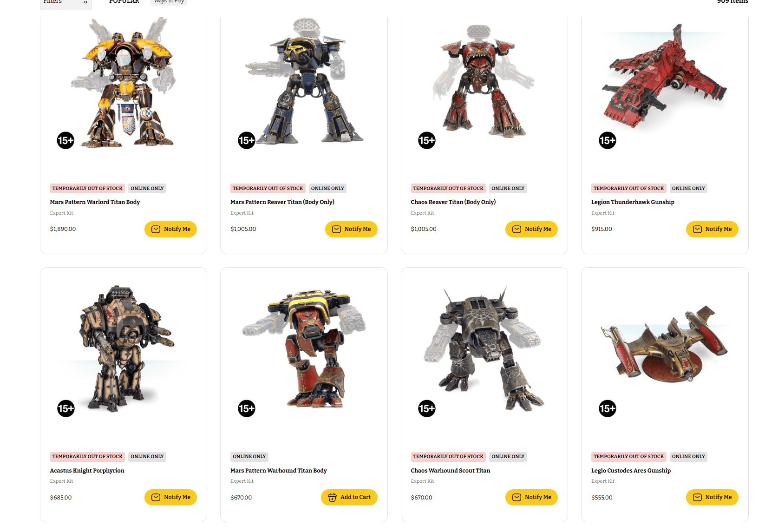Viewport: 778px width, 532px height.
Task: Click Notify Me for Mars Pattern Warlord Titan Body
Action: 170,229
